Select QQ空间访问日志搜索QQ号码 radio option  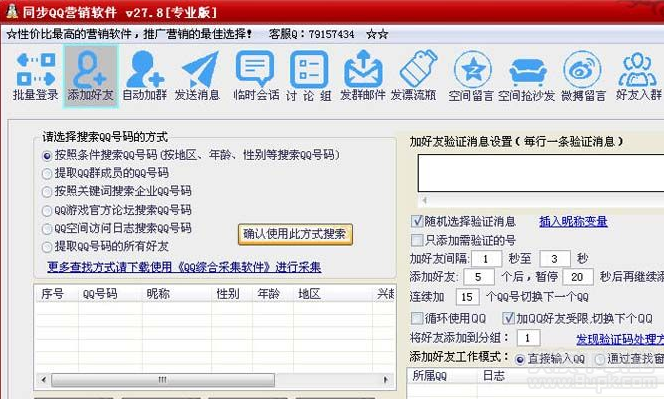47,229
